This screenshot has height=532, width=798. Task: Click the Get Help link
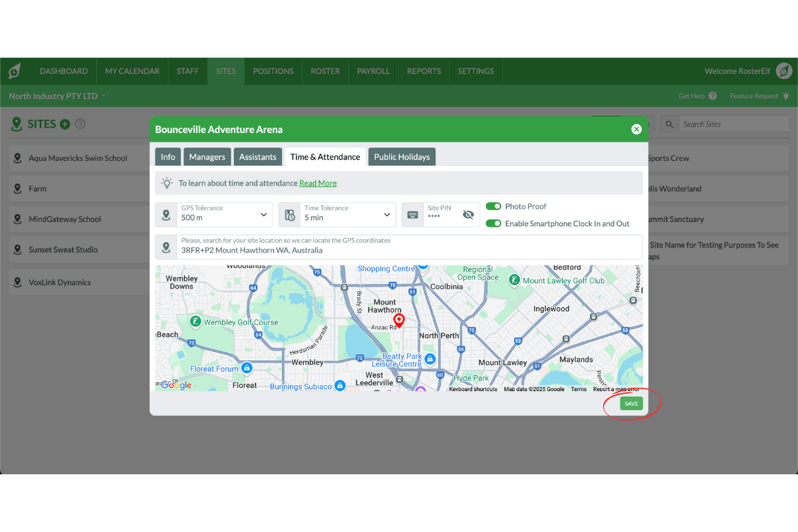pyautogui.click(x=692, y=96)
